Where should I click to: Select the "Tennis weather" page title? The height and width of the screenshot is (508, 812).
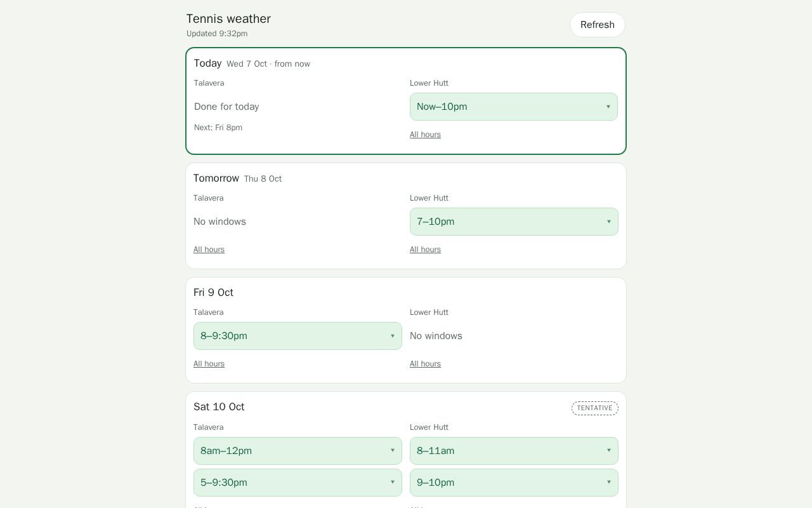[x=228, y=19]
